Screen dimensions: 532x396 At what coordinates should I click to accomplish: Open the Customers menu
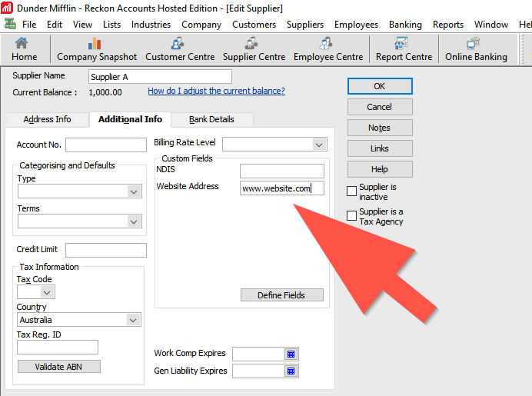pos(254,25)
